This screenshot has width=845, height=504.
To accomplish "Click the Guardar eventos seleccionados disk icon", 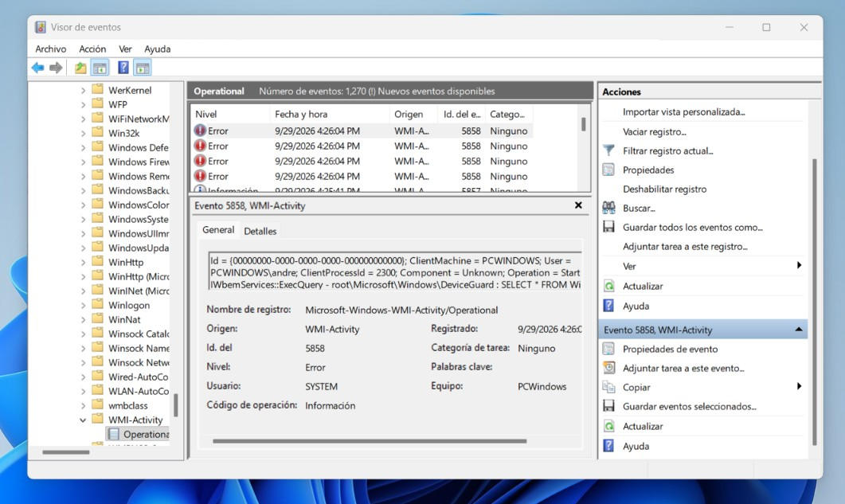I will coord(608,406).
